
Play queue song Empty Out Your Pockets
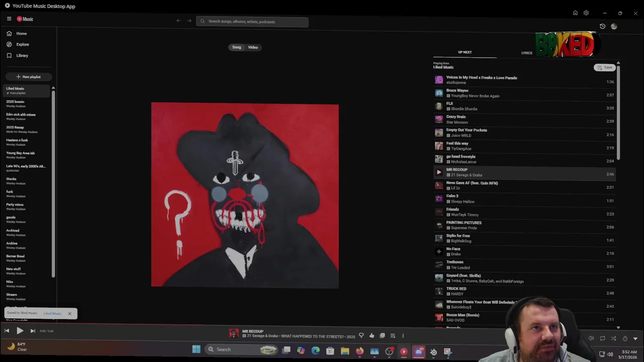pos(524,133)
